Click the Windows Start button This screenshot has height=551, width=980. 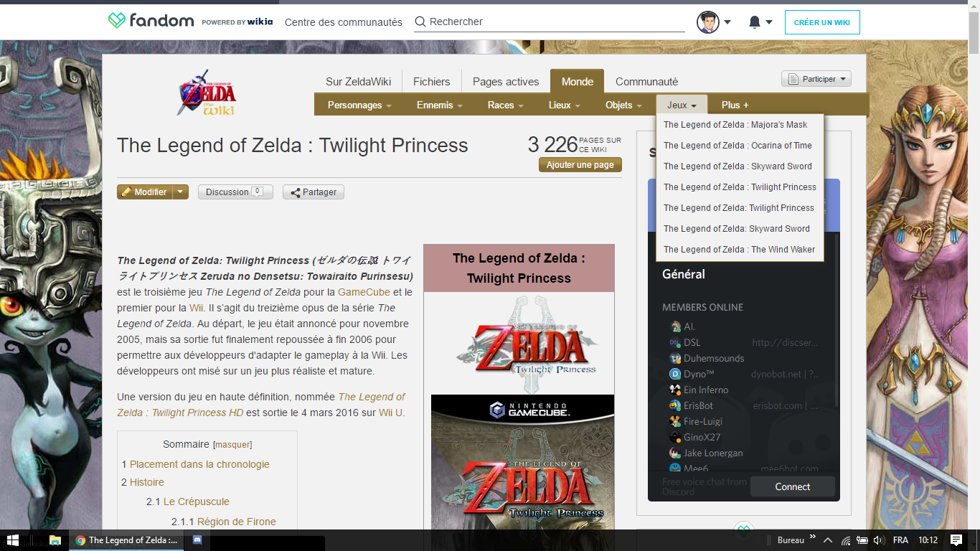click(x=13, y=540)
